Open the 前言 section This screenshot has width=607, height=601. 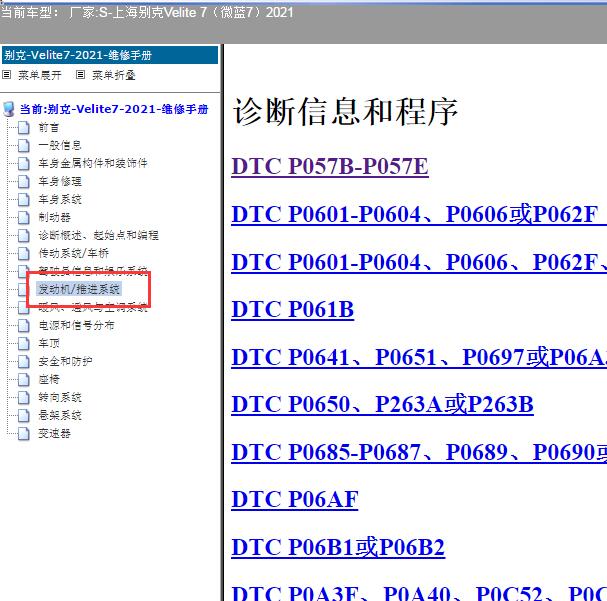[x=48, y=128]
